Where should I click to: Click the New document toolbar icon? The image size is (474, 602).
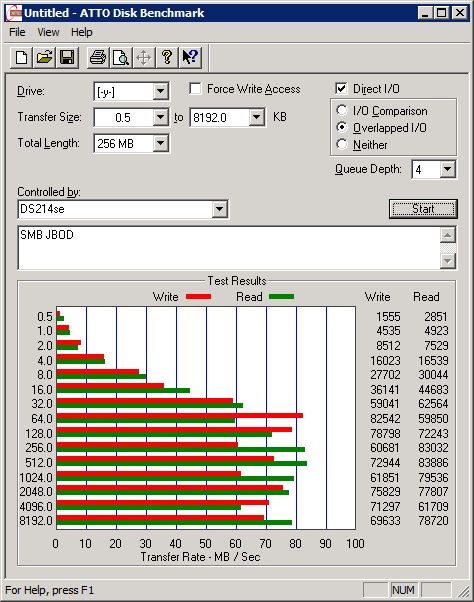pos(21,58)
